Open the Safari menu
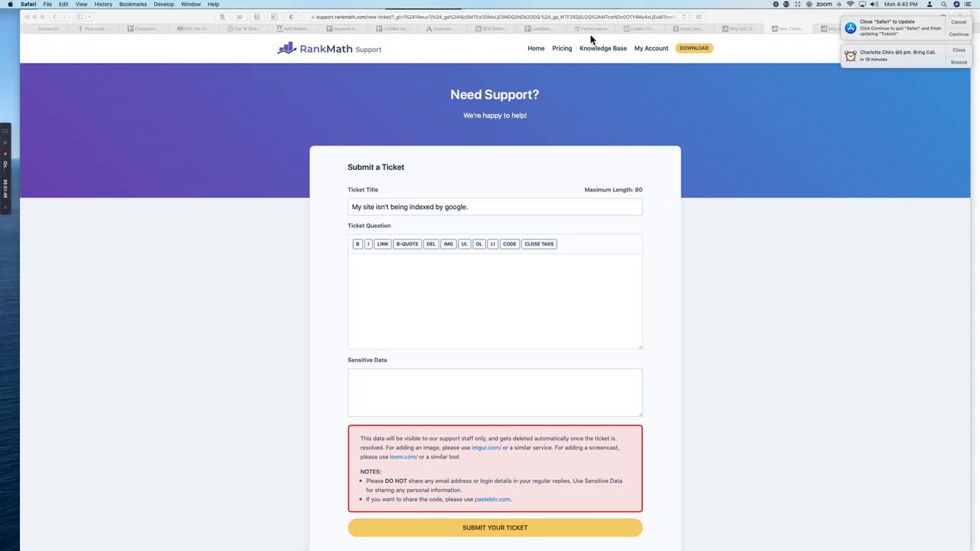 click(28, 5)
